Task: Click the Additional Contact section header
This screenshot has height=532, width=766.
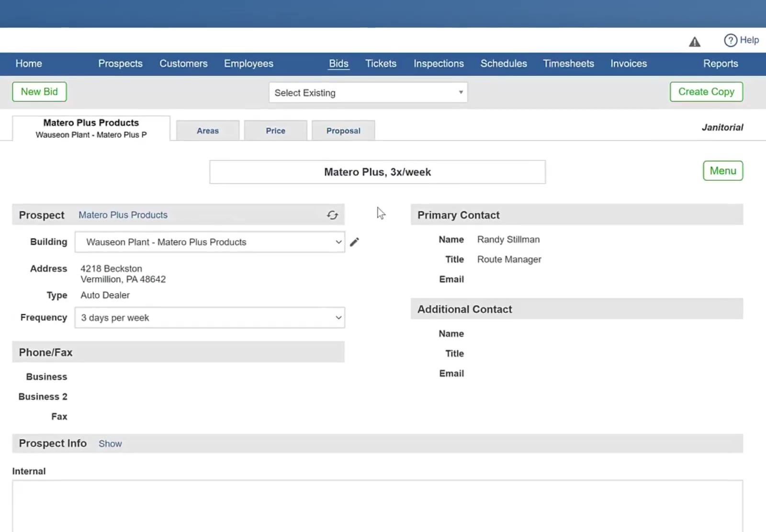Action: 577,309
